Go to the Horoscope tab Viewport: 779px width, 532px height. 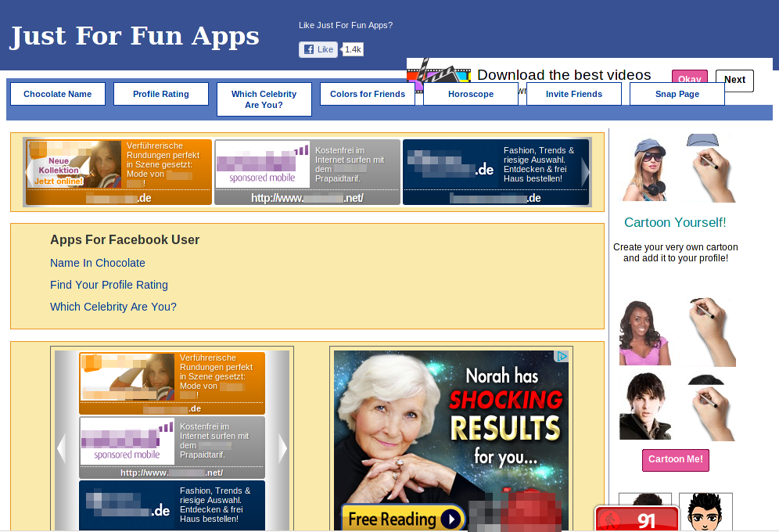tap(471, 94)
